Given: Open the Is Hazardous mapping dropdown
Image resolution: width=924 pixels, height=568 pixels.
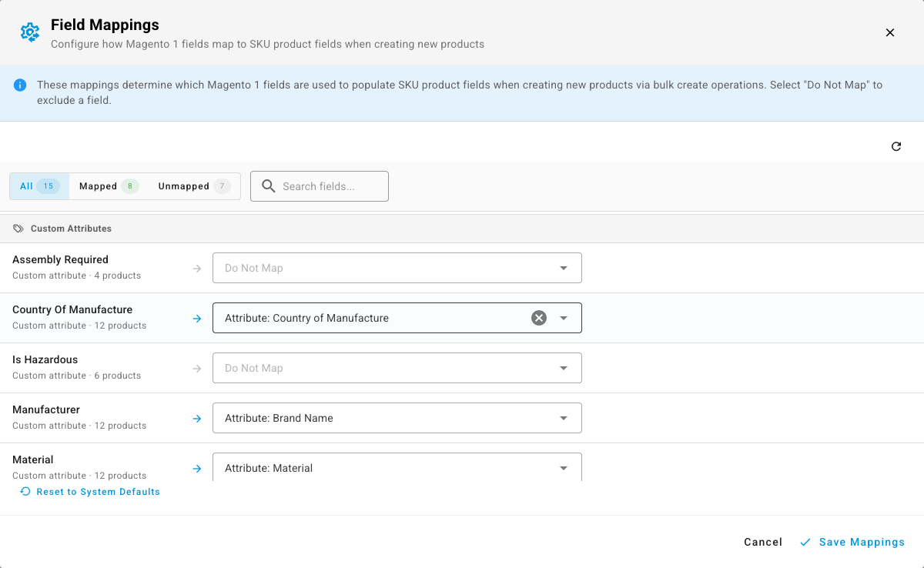Looking at the screenshot, I should pos(397,368).
